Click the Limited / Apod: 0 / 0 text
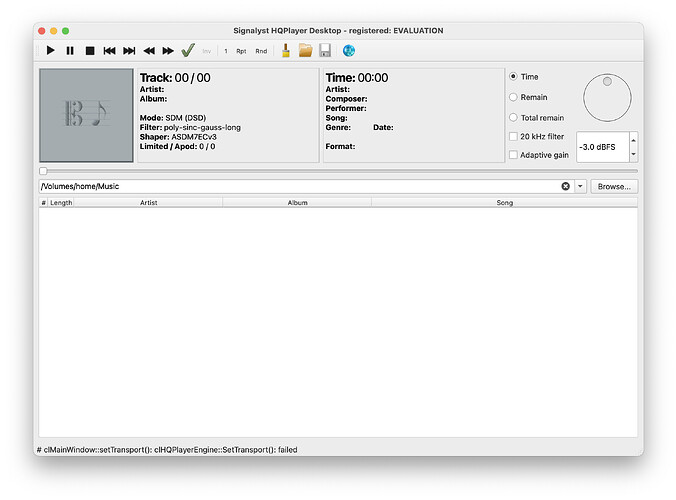This screenshot has height=500, width=676. click(177, 146)
